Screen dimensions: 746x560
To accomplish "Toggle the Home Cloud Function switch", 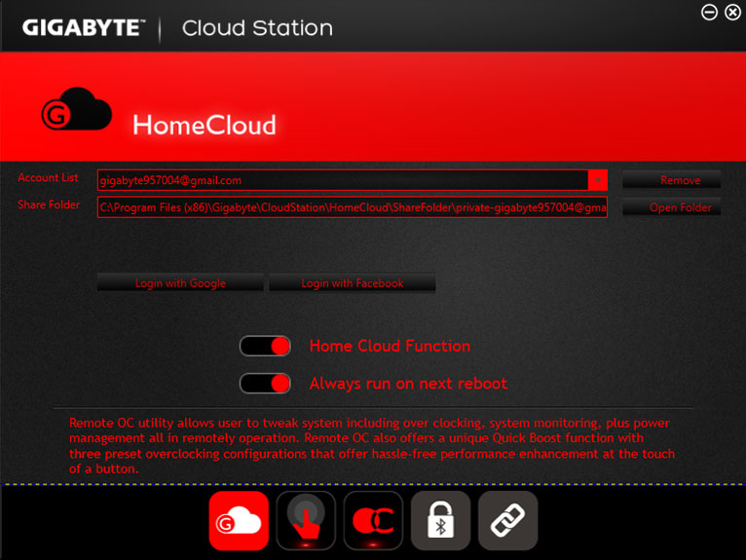I will (265, 346).
